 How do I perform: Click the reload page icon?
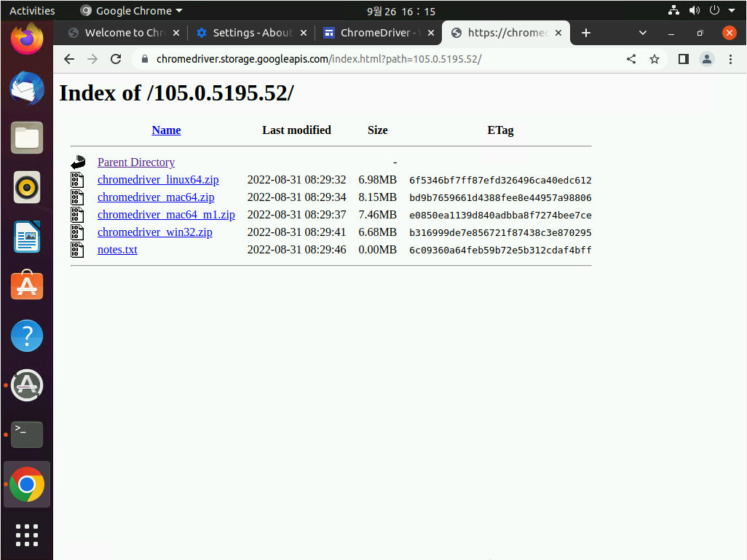point(115,59)
